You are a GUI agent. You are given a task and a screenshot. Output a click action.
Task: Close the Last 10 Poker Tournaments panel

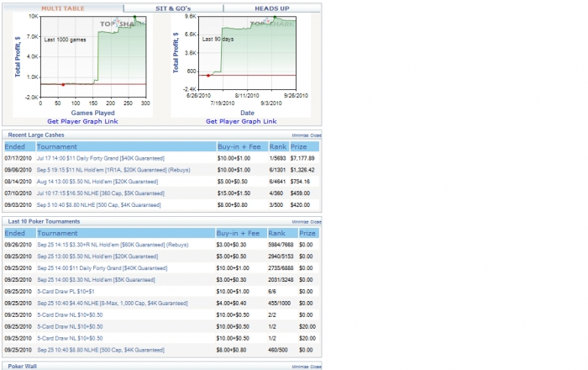tap(316, 222)
